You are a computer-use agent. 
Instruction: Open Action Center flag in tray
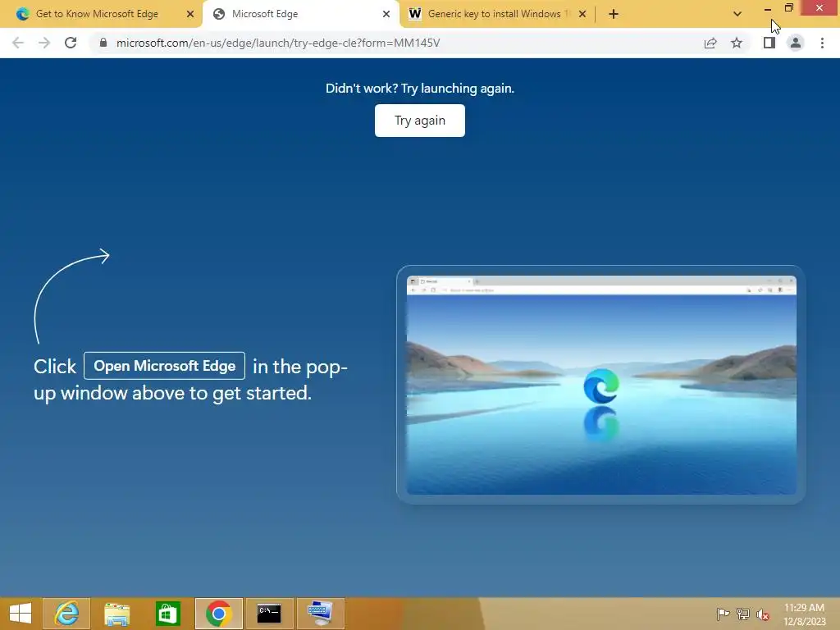[x=723, y=614]
